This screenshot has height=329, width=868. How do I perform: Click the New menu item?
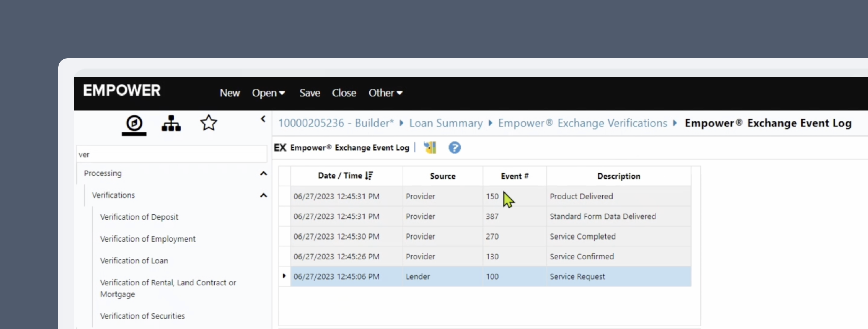[230, 93]
